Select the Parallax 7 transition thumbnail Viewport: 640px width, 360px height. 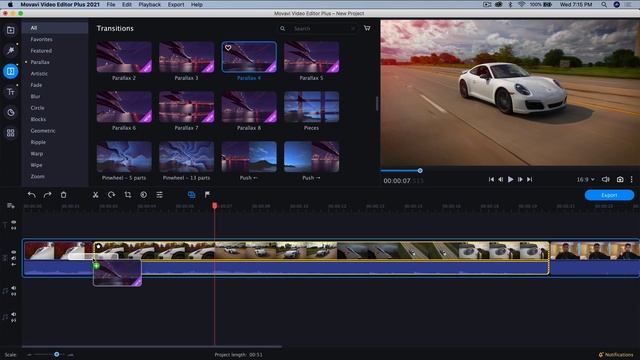pyautogui.click(x=187, y=107)
